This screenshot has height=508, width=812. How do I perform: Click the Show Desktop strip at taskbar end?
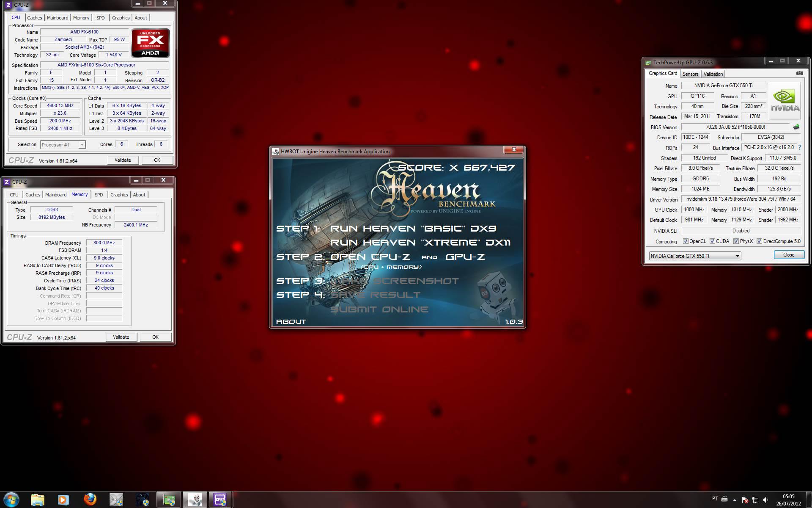tap(809, 500)
